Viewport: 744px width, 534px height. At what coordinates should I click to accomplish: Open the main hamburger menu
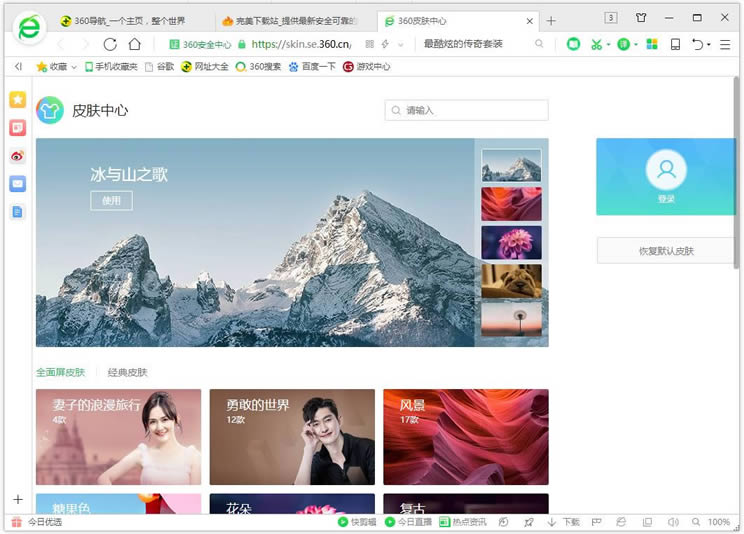pyautogui.click(x=725, y=45)
